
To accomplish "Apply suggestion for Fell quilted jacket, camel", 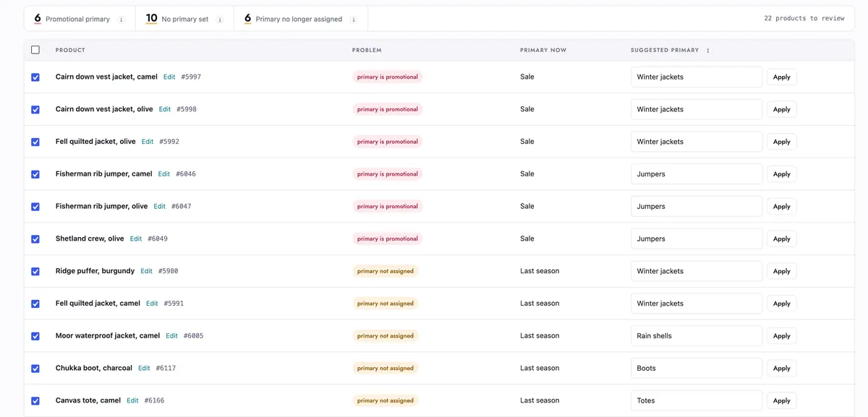I will 782,304.
